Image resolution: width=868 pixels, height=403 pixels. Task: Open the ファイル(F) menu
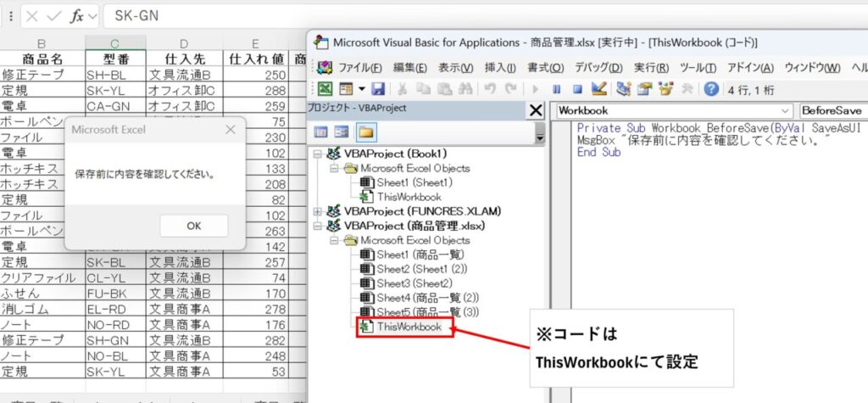coord(359,68)
